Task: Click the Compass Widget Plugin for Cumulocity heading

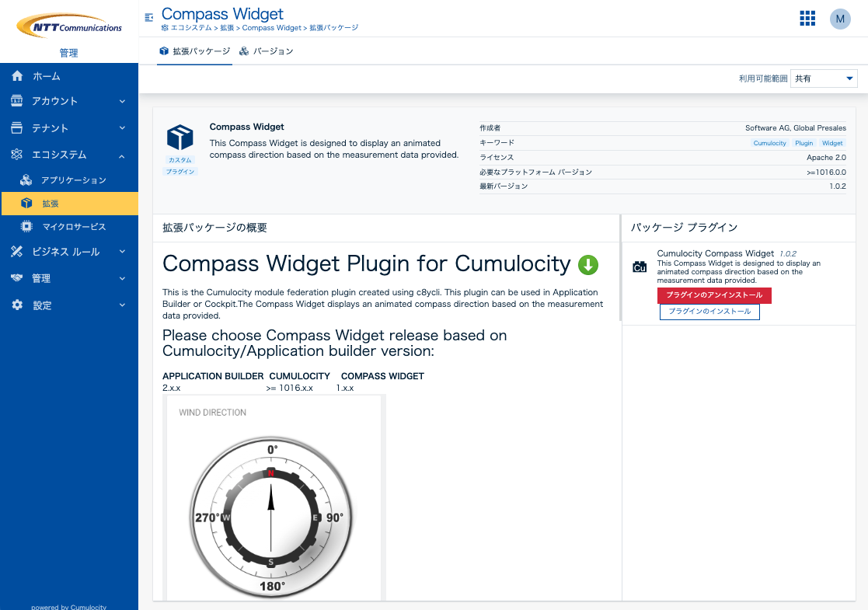Action: 367,263
